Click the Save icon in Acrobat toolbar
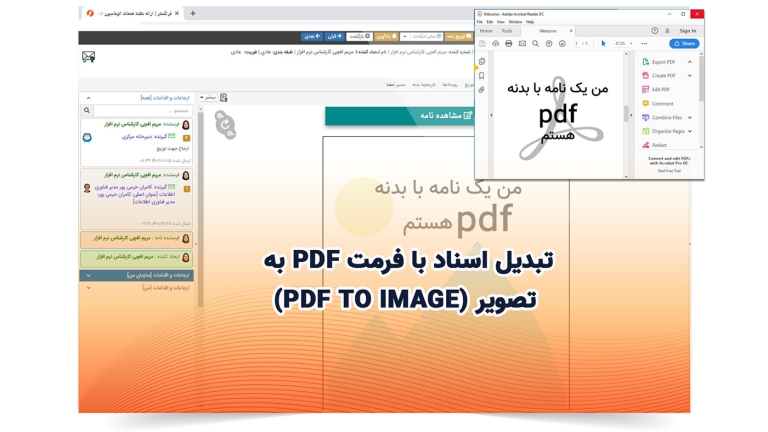Viewport: 768px width, 432px height. [x=482, y=44]
